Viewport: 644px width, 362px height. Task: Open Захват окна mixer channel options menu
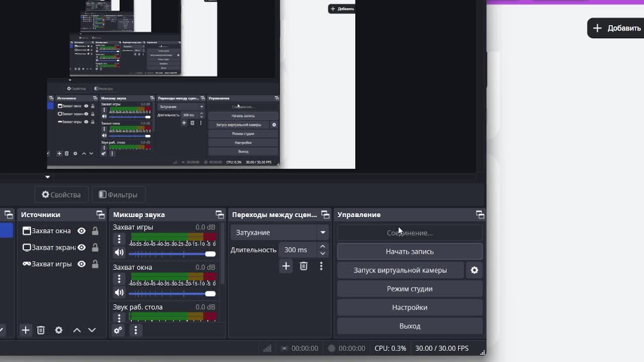point(119,279)
